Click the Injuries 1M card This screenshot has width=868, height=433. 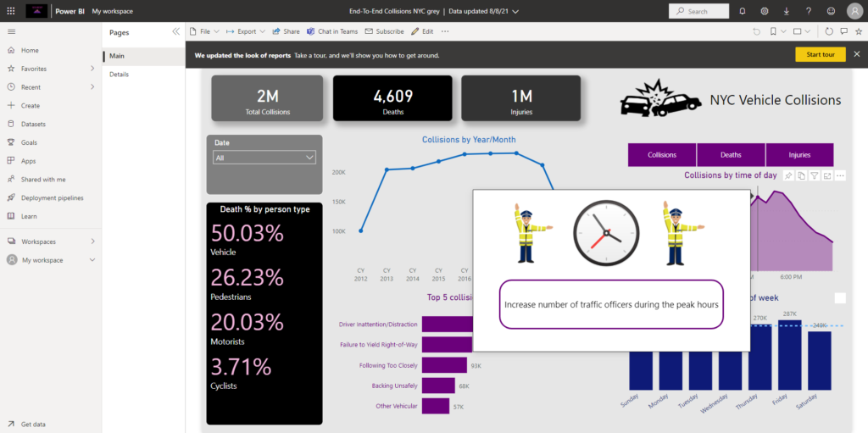pyautogui.click(x=521, y=98)
